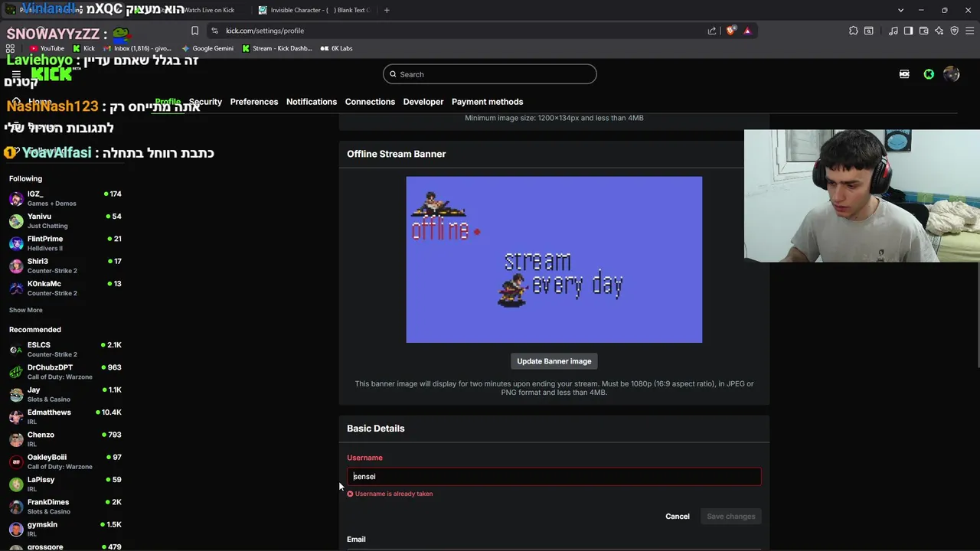Click Show More under the Following list
The image size is (980, 551).
pos(26,310)
